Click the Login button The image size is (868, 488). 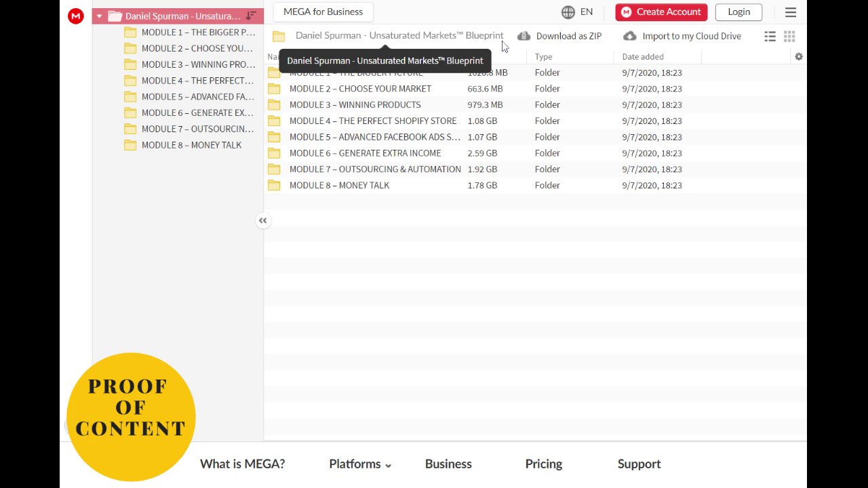(x=738, y=12)
